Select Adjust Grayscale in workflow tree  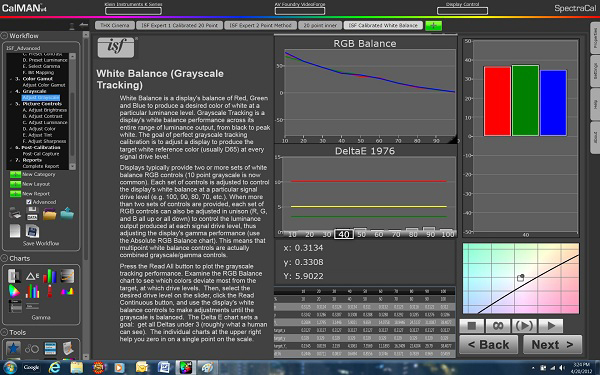41,98
